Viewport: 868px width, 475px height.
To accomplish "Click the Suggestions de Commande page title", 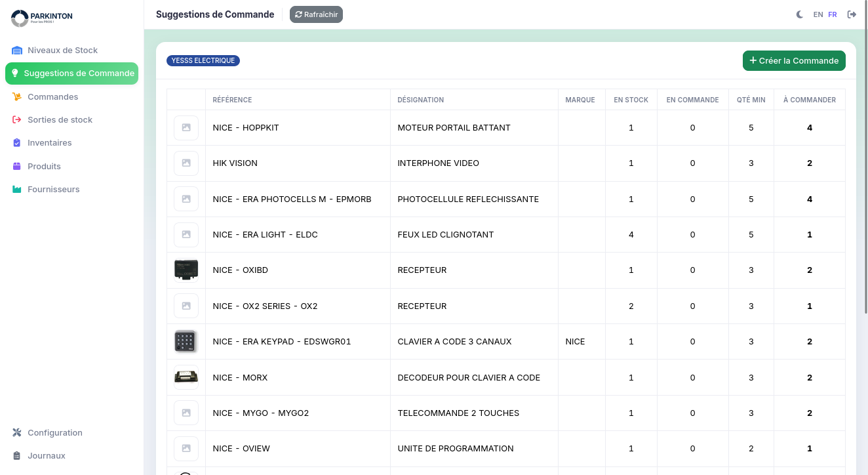I will [215, 14].
